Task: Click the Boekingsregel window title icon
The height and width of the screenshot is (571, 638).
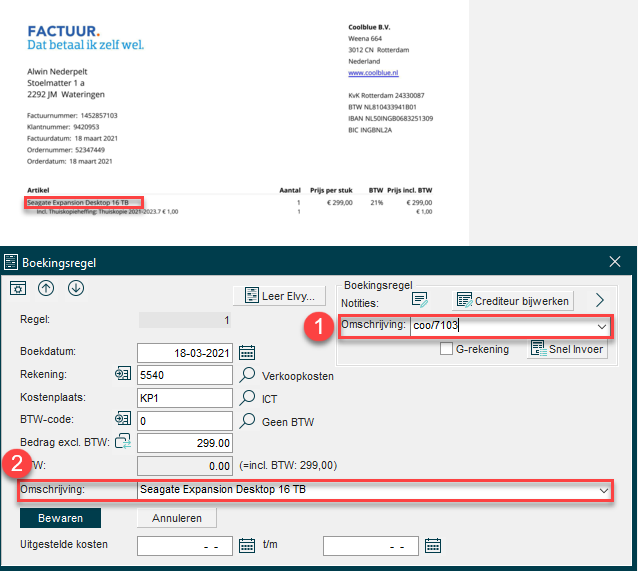Action: pyautogui.click(x=11, y=263)
